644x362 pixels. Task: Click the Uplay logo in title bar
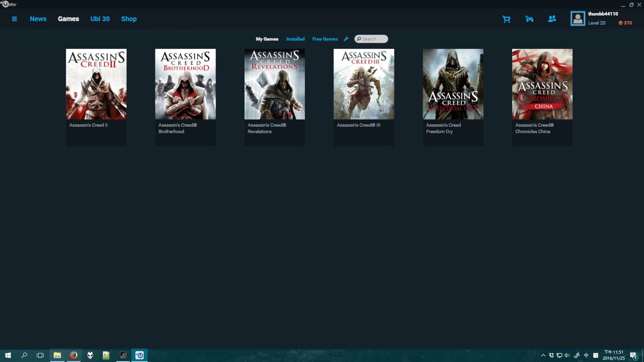[x=9, y=4]
